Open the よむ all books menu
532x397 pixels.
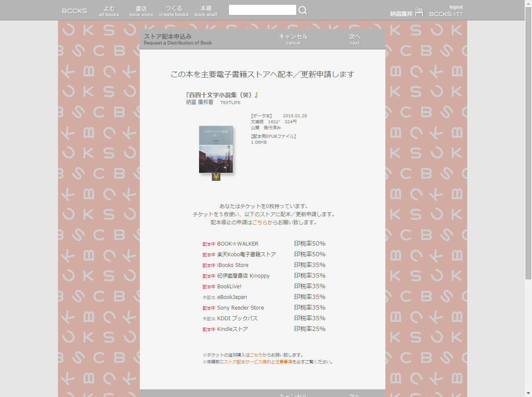pos(109,11)
